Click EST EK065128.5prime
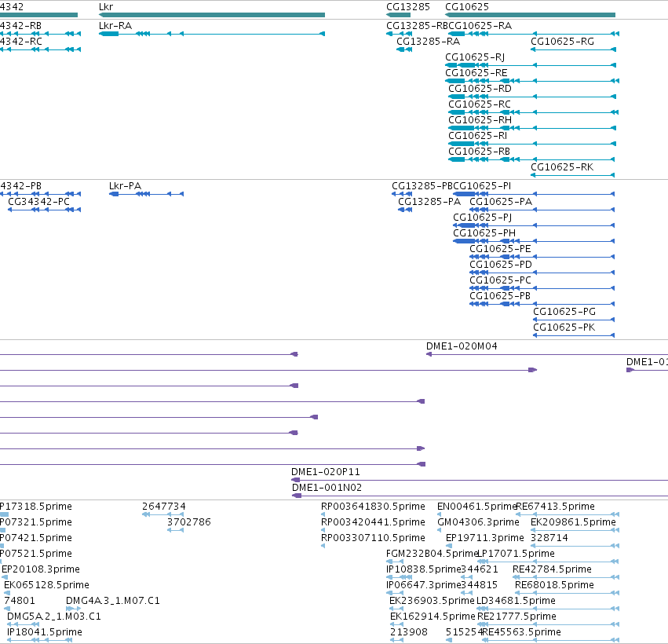 (7, 593)
